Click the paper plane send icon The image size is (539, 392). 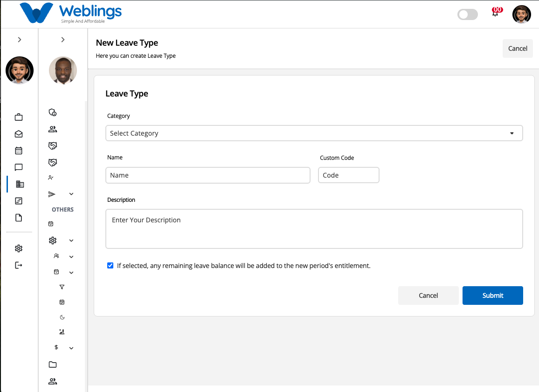coord(52,194)
